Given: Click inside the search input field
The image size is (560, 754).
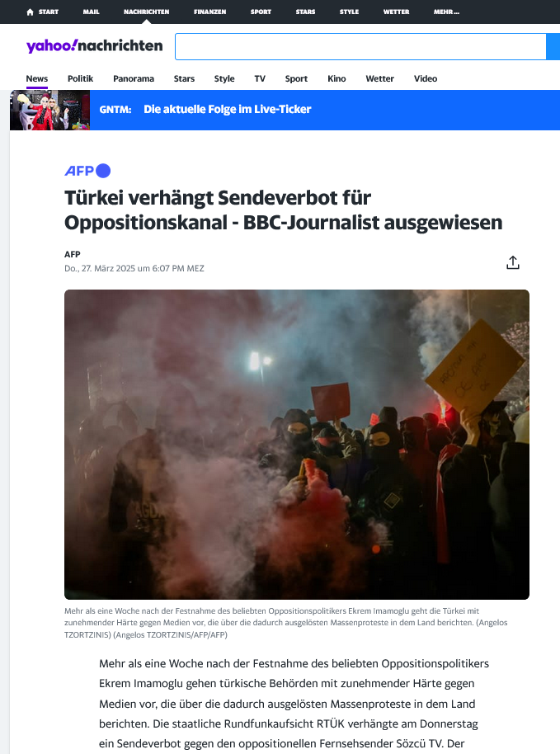Looking at the screenshot, I should (360, 47).
